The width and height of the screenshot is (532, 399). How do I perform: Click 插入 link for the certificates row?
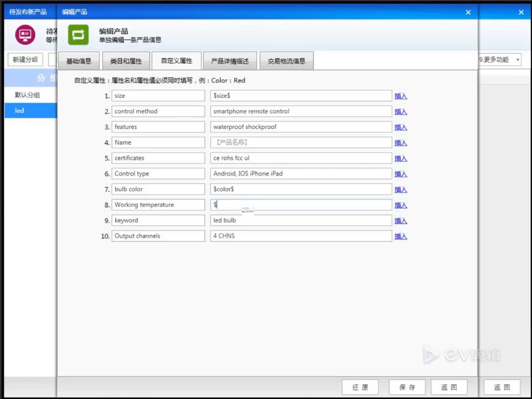401,158
